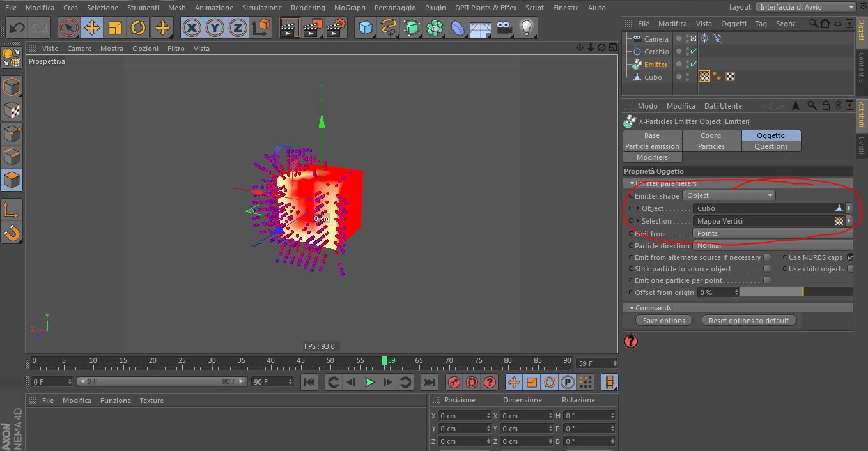Uncheck the Use NURBS caps checkbox
Image resolution: width=868 pixels, height=451 pixels.
point(850,257)
